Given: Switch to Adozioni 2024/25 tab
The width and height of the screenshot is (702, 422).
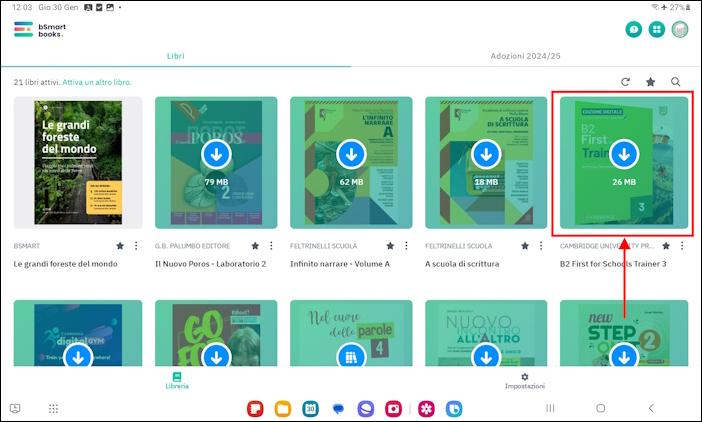Looking at the screenshot, I should [x=526, y=56].
